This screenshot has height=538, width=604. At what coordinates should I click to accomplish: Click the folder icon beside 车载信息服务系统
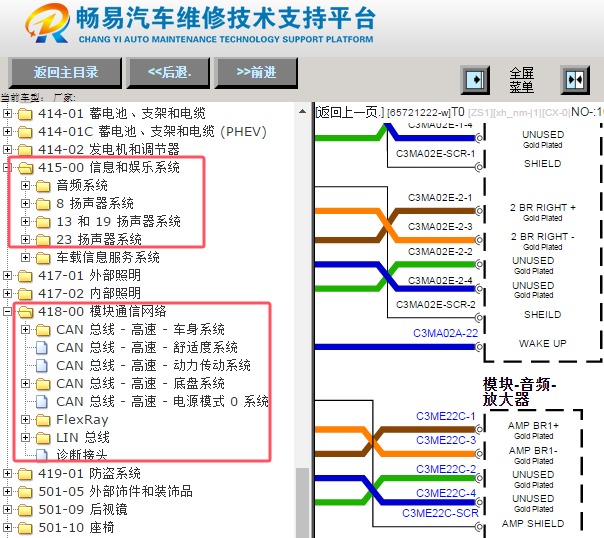tap(43, 258)
